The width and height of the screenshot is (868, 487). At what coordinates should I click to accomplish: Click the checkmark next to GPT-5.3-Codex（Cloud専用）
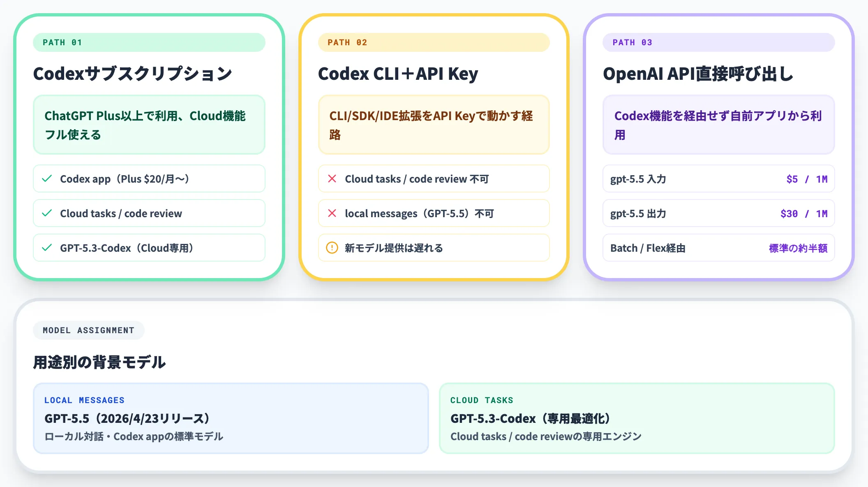pyautogui.click(x=47, y=248)
